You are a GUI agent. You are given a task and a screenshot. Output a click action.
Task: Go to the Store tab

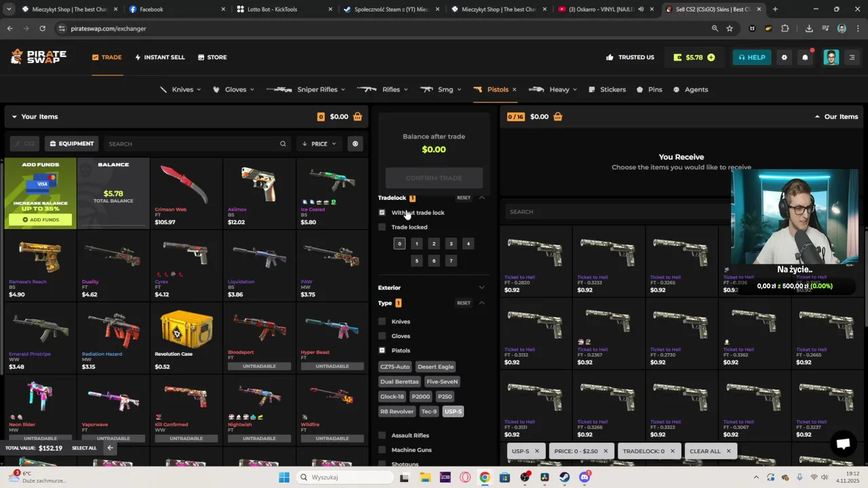pyautogui.click(x=212, y=58)
